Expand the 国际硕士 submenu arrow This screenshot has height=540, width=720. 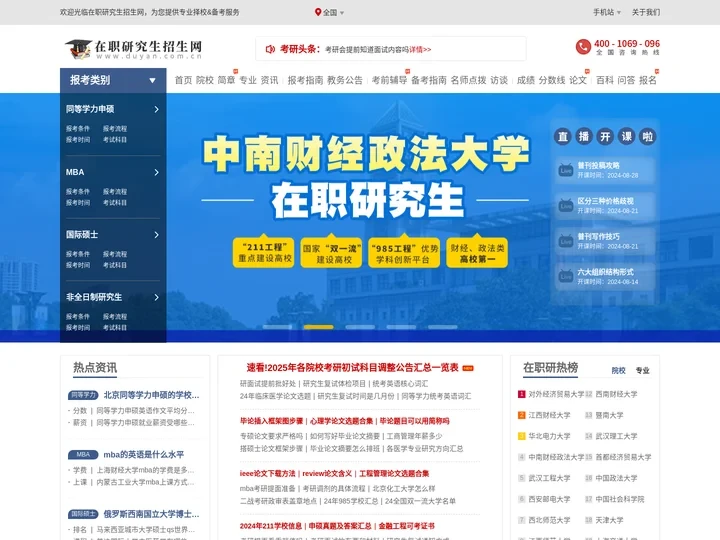(157, 235)
